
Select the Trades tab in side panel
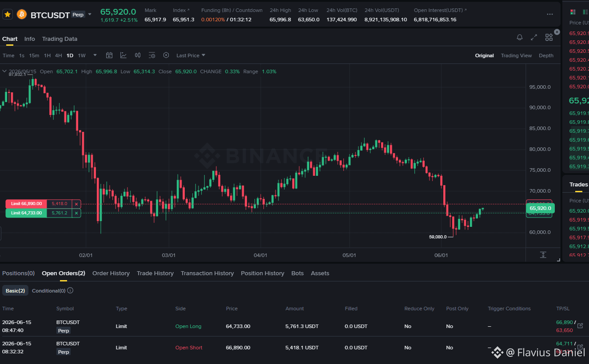tap(578, 185)
